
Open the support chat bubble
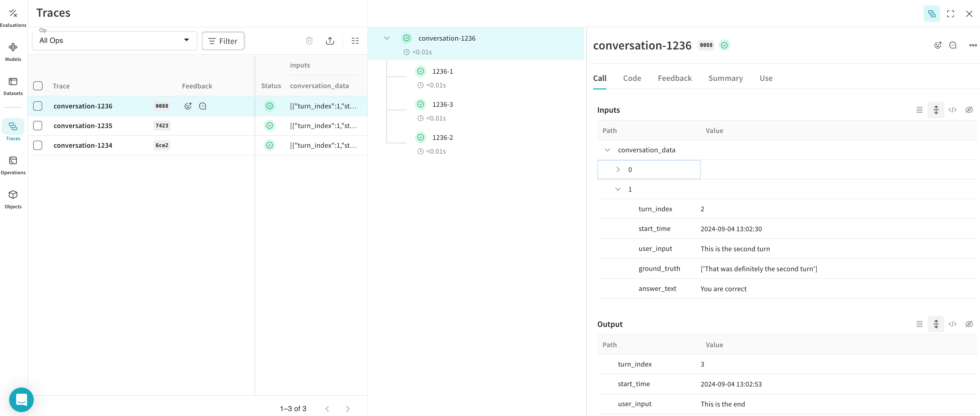coord(21,399)
